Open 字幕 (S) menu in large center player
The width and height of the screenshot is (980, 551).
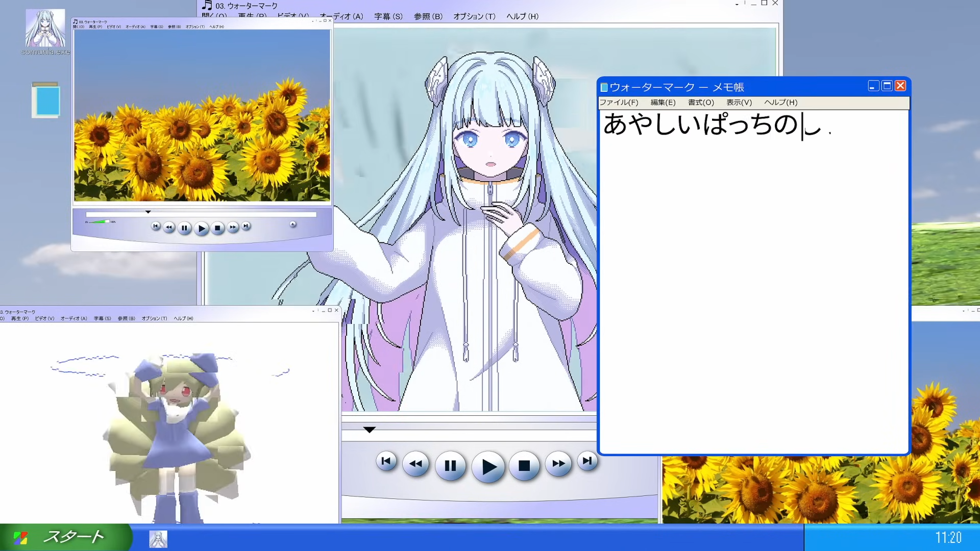pyautogui.click(x=388, y=16)
